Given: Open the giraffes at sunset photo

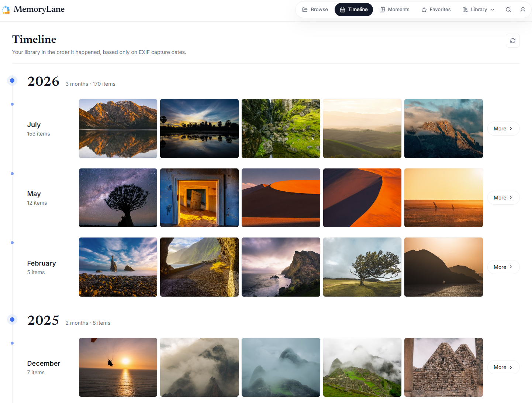Looking at the screenshot, I should 443,198.
